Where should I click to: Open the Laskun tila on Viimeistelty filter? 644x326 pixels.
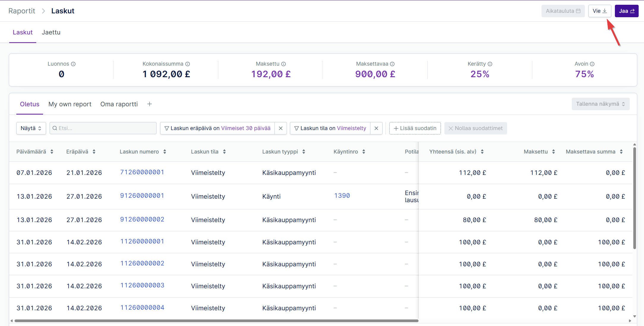coord(330,128)
